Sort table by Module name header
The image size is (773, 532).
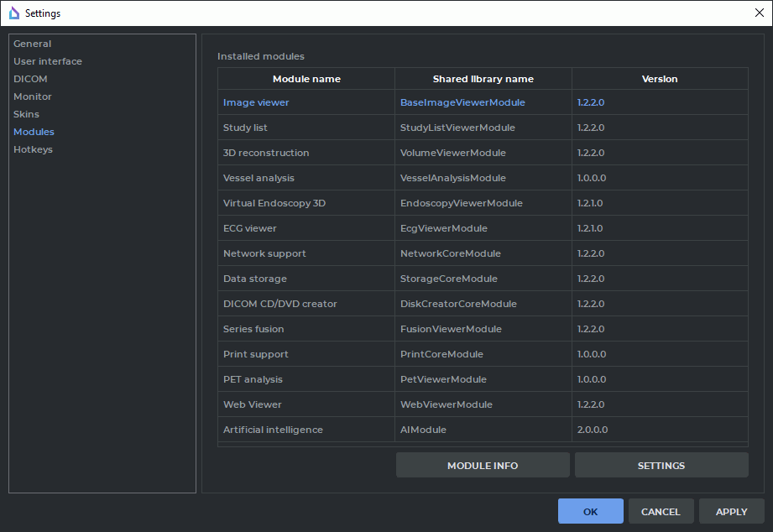pyautogui.click(x=306, y=79)
